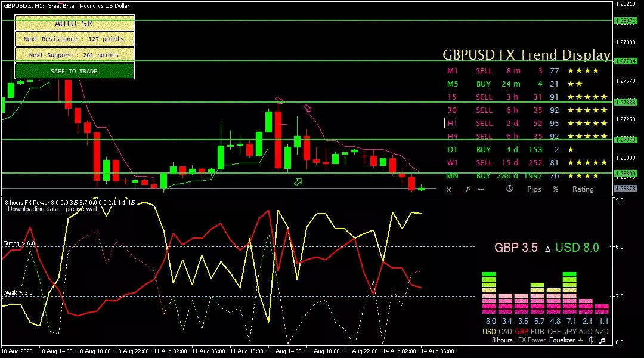Switch to D1 timeframe row
This screenshot has width=644, height=358.
[x=452, y=150]
